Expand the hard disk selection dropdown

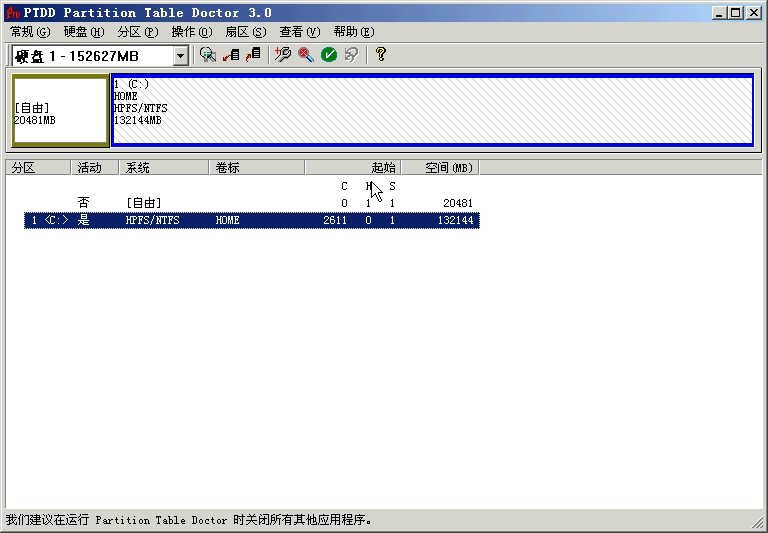[180, 56]
